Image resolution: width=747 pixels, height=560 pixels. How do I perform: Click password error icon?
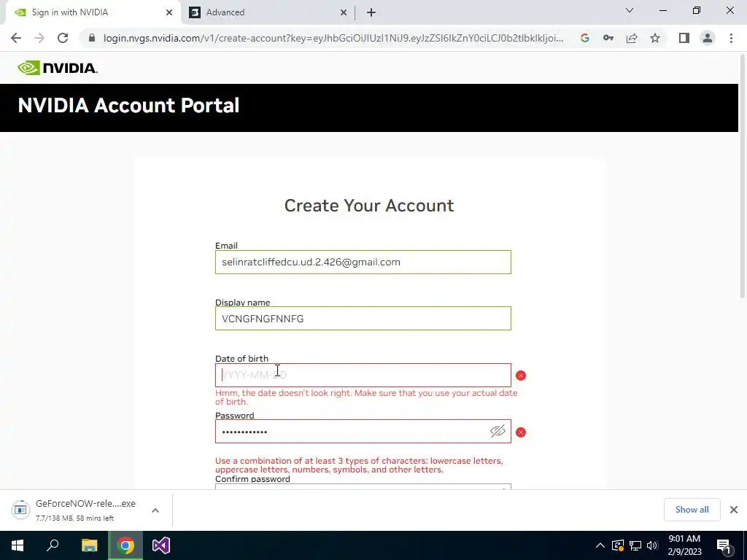(x=521, y=432)
